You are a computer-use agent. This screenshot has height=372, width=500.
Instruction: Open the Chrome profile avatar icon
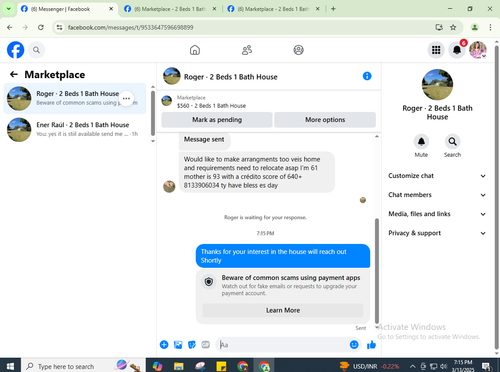pos(475,27)
